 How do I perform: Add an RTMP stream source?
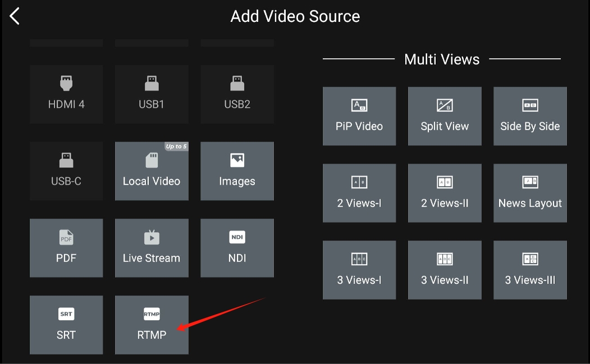pos(151,325)
